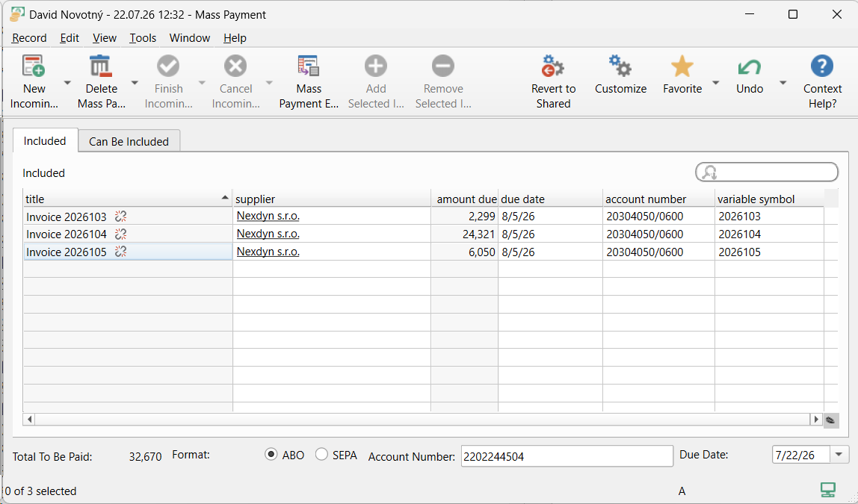Toggle sort arrow on title column
Screen dimensions: 858x504
[225, 197]
